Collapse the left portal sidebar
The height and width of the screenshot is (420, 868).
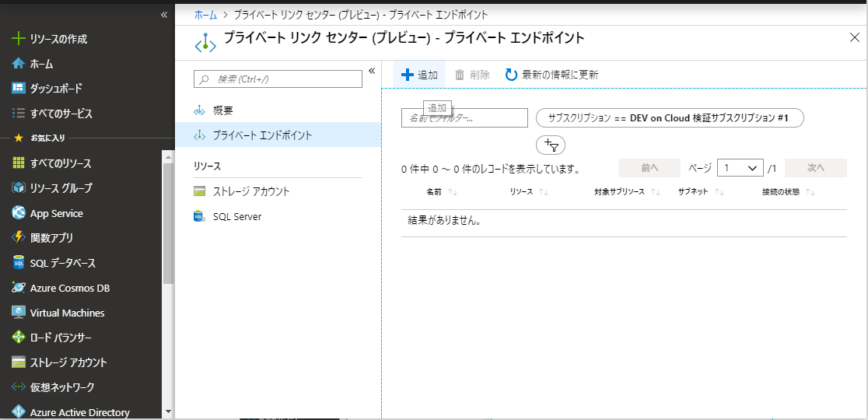click(164, 14)
